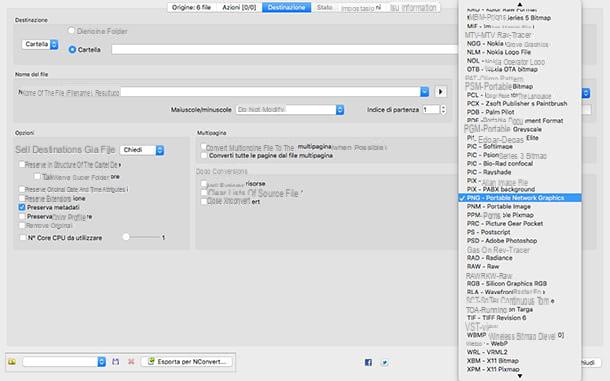The height and width of the screenshot is (381, 610).
Task: Click the Indice di partenza stepper arrows
Action: coord(443,110)
